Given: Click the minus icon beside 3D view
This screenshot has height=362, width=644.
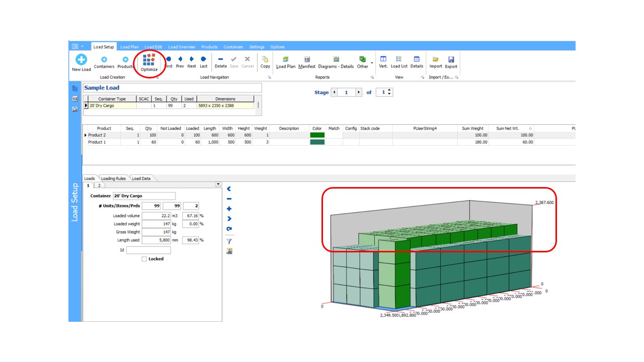Looking at the screenshot, I should 229,199.
